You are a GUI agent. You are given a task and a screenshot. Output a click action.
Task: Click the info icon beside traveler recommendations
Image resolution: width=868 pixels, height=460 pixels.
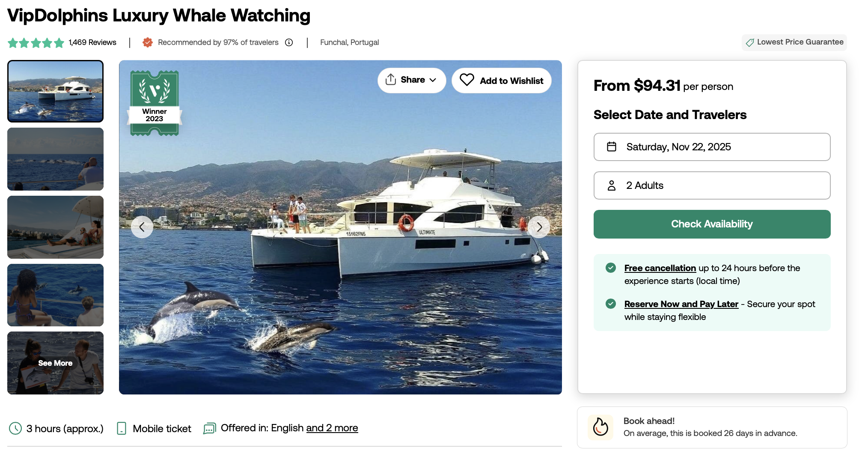289,42
